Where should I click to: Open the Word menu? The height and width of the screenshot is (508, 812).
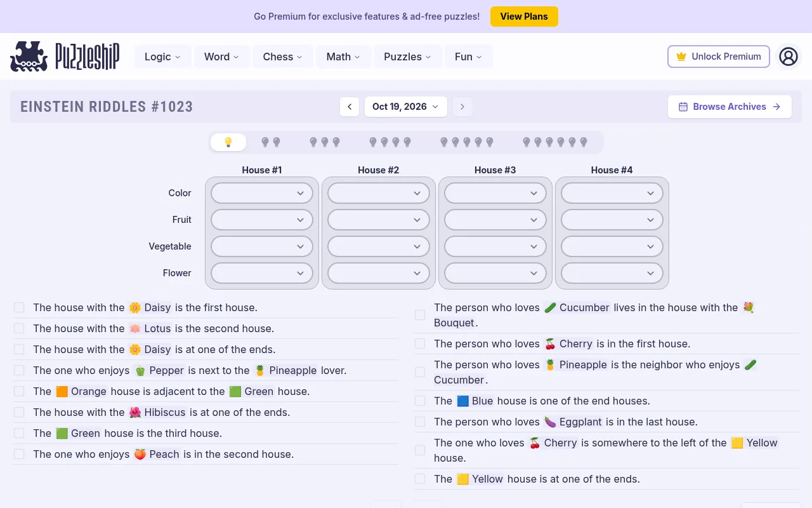(221, 57)
